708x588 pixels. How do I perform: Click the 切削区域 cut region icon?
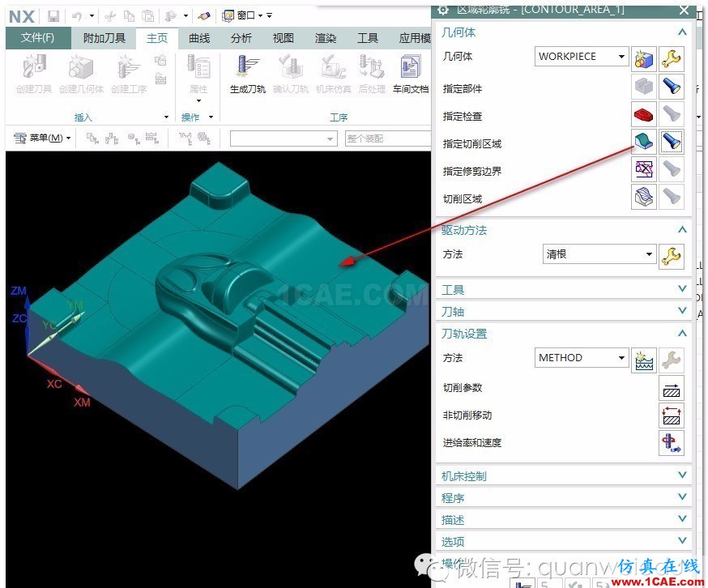(644, 197)
